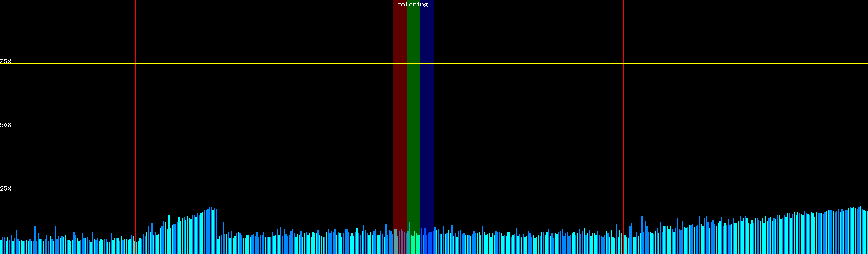
Task: Click the "coloring" label at top
Action: pyautogui.click(x=412, y=5)
